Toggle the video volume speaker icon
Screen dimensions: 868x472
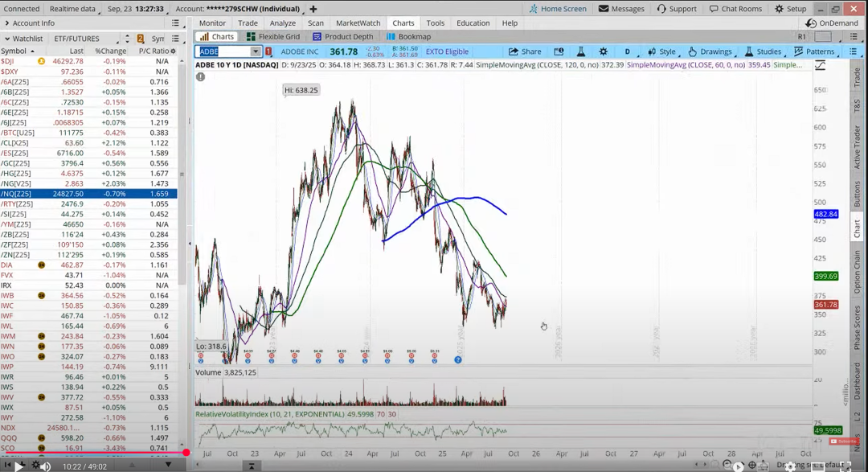(46, 466)
